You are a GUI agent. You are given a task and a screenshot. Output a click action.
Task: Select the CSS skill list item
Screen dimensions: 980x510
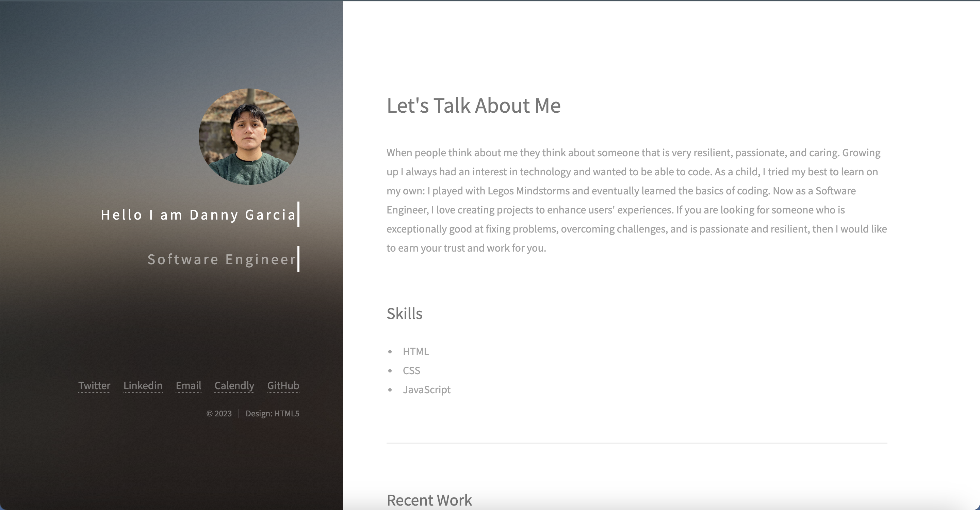click(412, 370)
